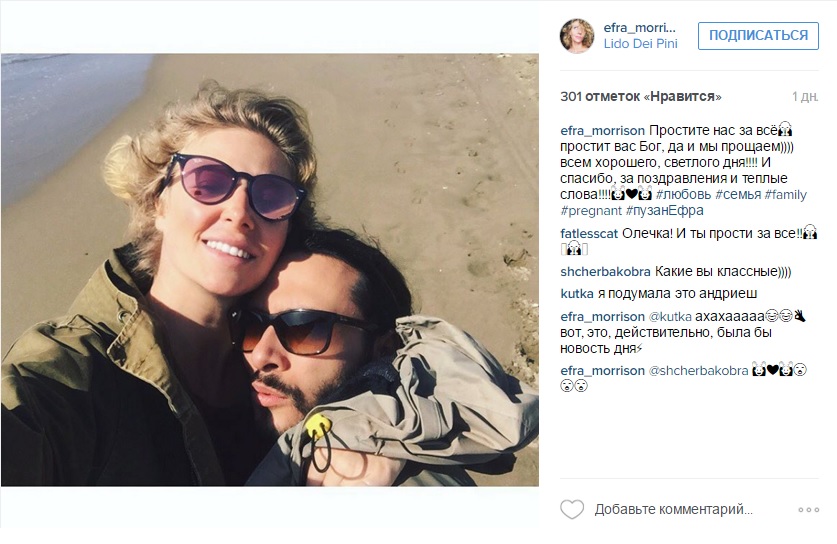Open the efra_morri... username in post header

pos(639,28)
